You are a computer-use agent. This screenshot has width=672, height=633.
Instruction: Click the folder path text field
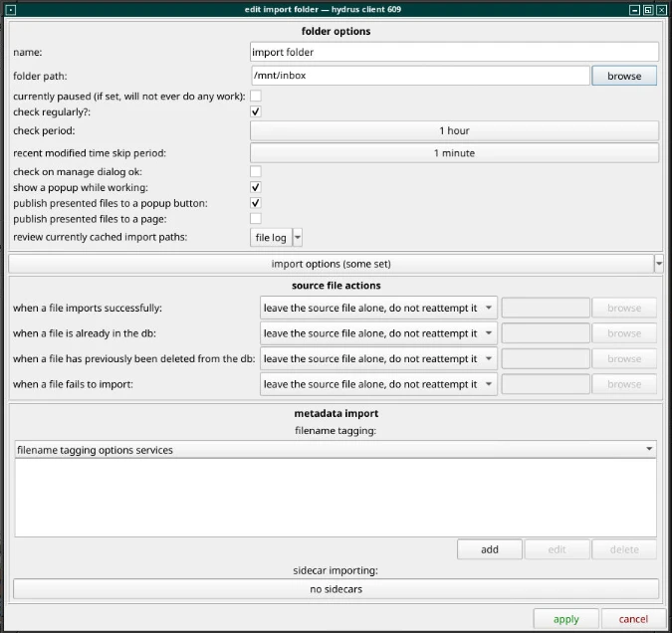pos(420,76)
